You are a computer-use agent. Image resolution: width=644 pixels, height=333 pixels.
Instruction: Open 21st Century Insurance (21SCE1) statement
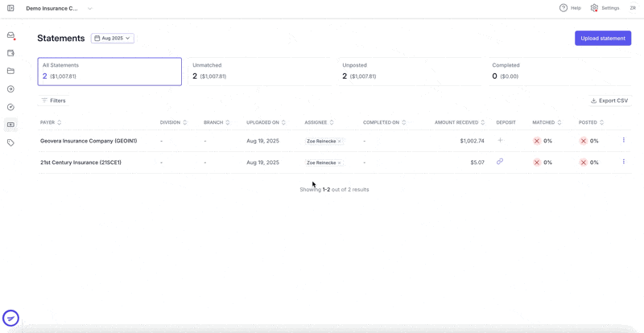(81, 162)
